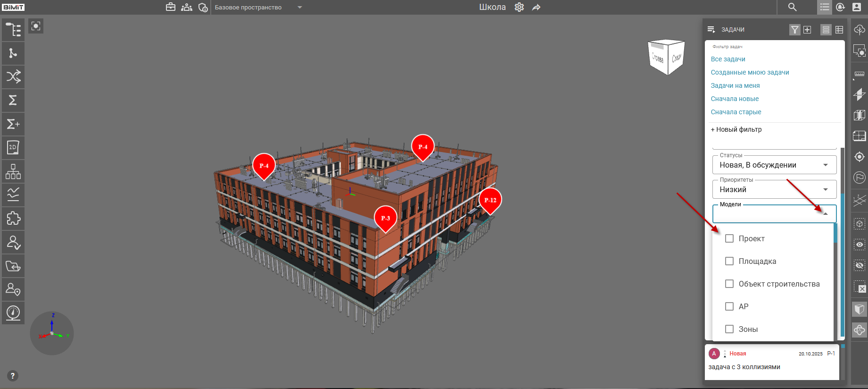Select the Все задачи filter
This screenshot has width=868, height=389.
[728, 59]
